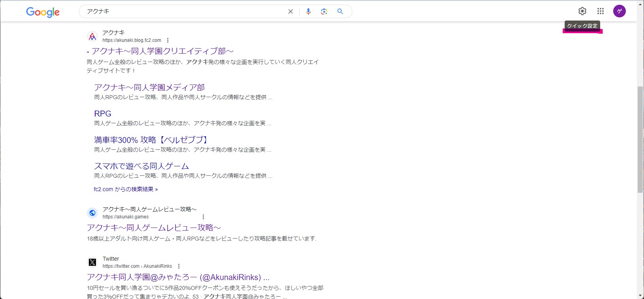The image size is (644, 299).
Task: Click the Twitter site name label
Action: point(111,259)
